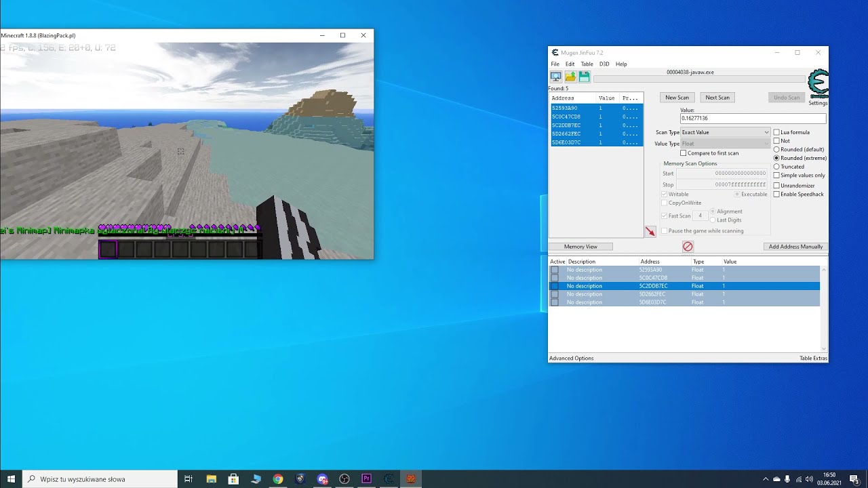The height and width of the screenshot is (488, 868).
Task: Open Discord from the taskbar
Action: (322, 479)
